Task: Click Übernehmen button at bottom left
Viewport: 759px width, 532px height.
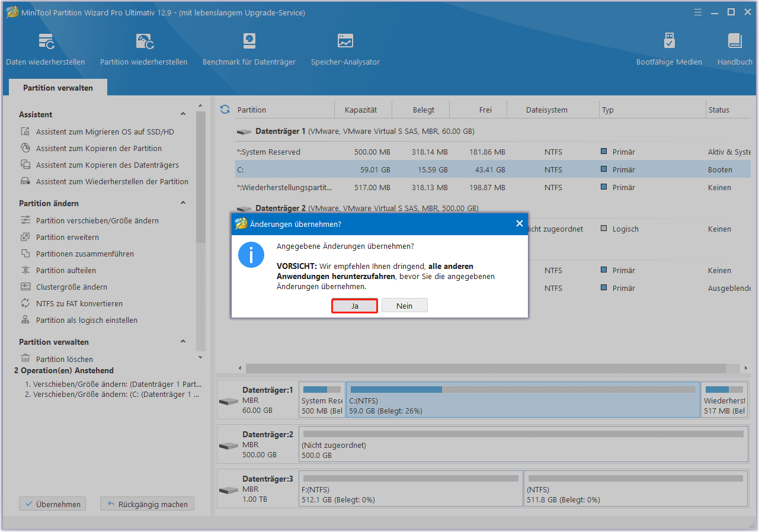Action: (x=53, y=504)
